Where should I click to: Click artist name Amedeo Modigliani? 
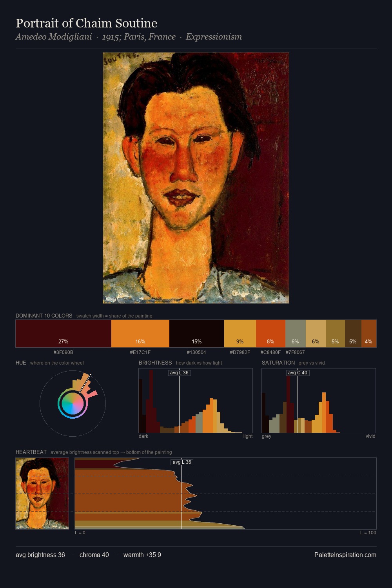(x=54, y=37)
